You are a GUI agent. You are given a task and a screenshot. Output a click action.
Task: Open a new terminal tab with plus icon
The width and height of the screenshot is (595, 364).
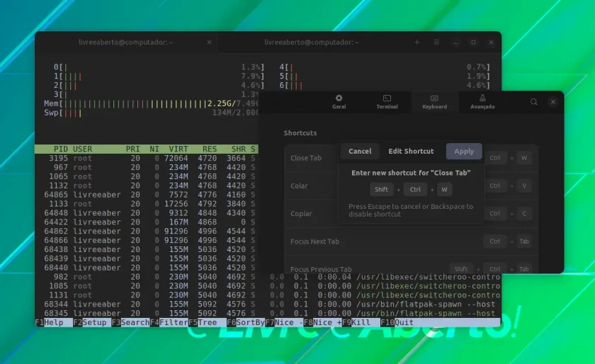point(417,42)
